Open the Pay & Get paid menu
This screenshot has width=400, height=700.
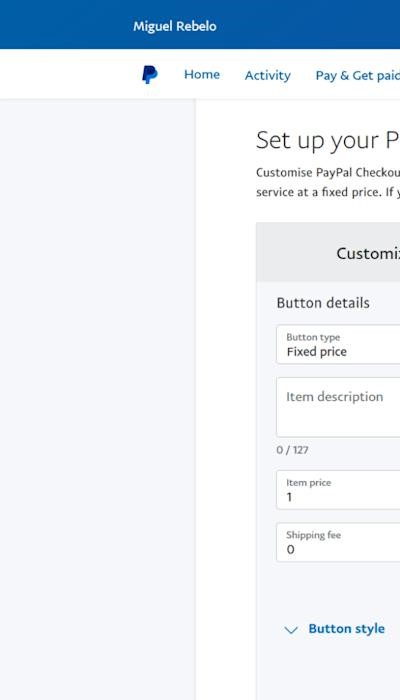click(x=358, y=75)
